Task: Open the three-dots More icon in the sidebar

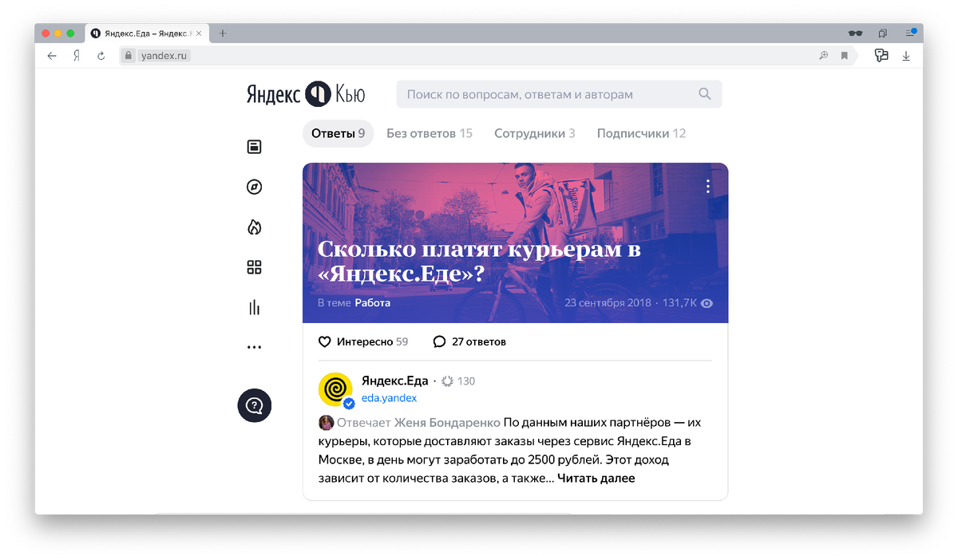Action: click(255, 348)
